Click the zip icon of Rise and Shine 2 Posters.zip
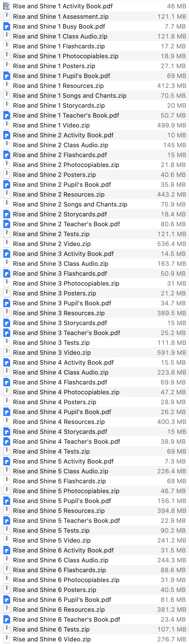The width and height of the screenshot is (189, 644). (x=7, y=175)
